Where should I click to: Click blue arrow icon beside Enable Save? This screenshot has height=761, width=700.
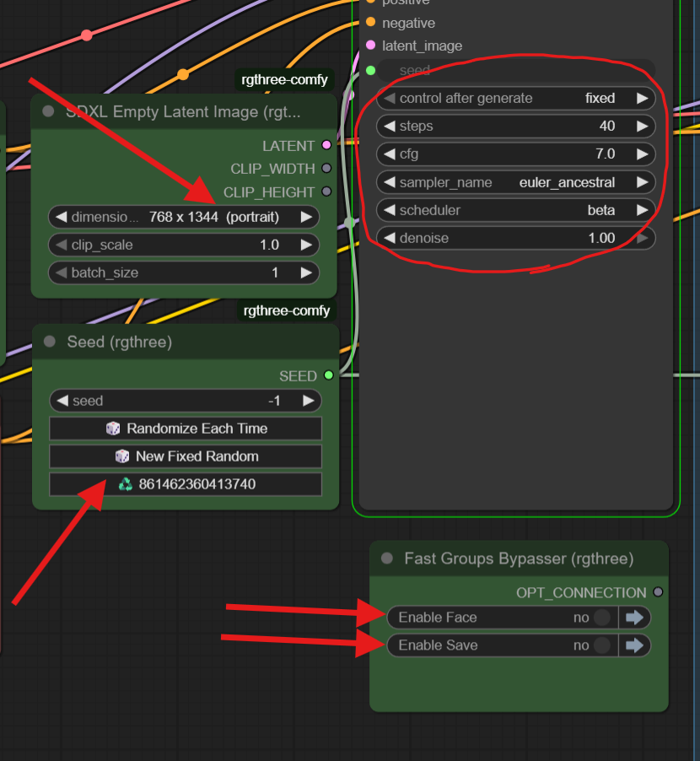click(x=635, y=645)
